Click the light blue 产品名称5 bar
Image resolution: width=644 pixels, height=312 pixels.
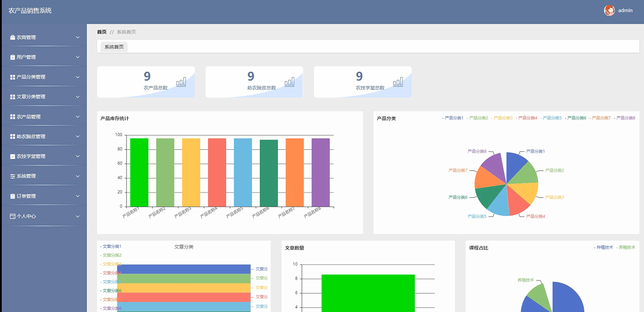point(243,172)
